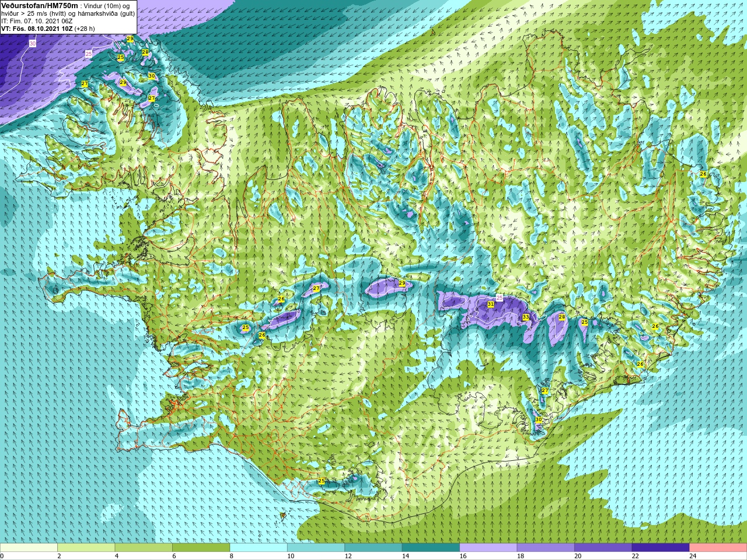The height and width of the screenshot is (560, 747).
Task: Click the 26 marker at the far eastern edge
Action: [x=703, y=174]
